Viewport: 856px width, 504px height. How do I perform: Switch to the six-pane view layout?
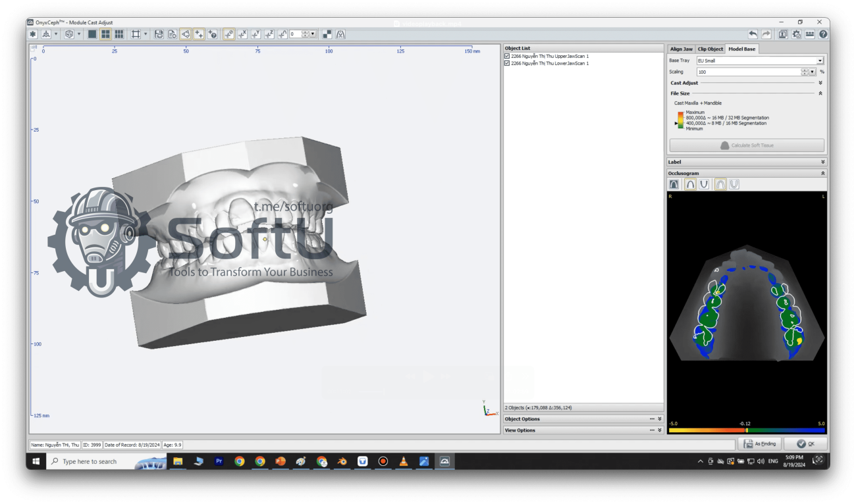119,34
